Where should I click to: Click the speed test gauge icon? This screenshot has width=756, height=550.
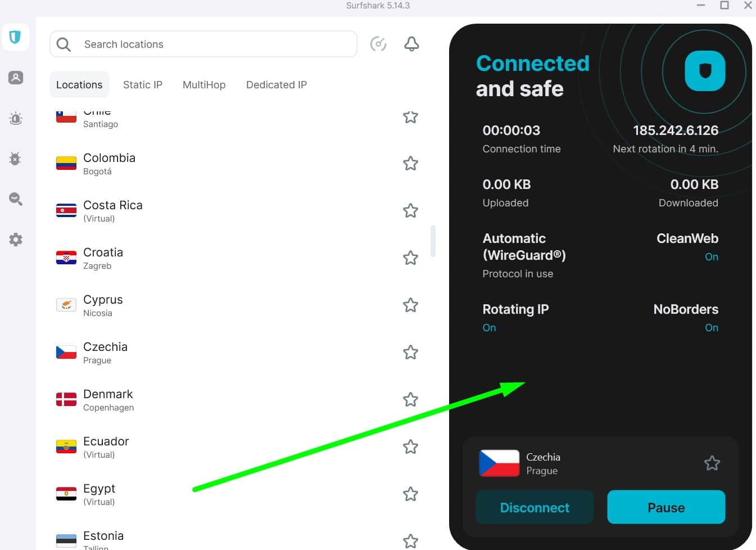pos(378,44)
